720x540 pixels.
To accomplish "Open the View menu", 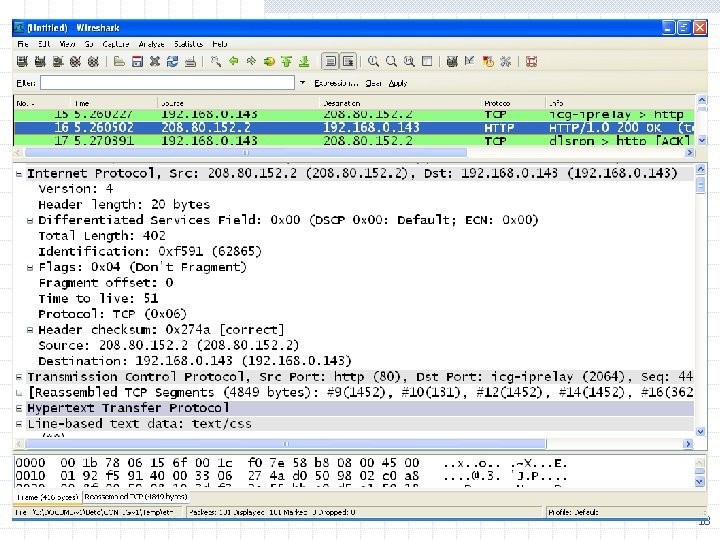I will (x=67, y=44).
